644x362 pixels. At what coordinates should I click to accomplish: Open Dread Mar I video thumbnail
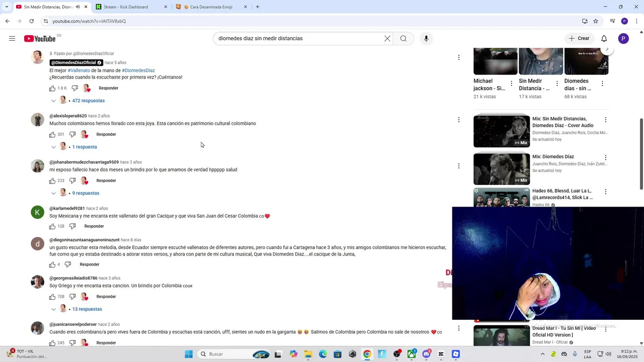pyautogui.click(x=502, y=336)
